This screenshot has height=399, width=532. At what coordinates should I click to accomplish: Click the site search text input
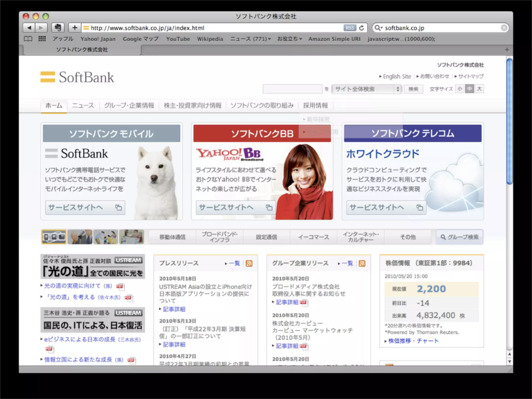point(292,89)
